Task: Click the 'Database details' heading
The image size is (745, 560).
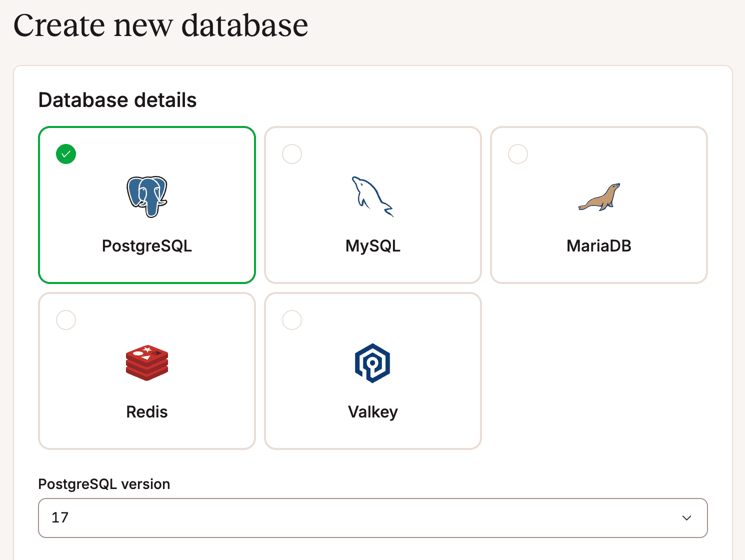Action: [117, 100]
